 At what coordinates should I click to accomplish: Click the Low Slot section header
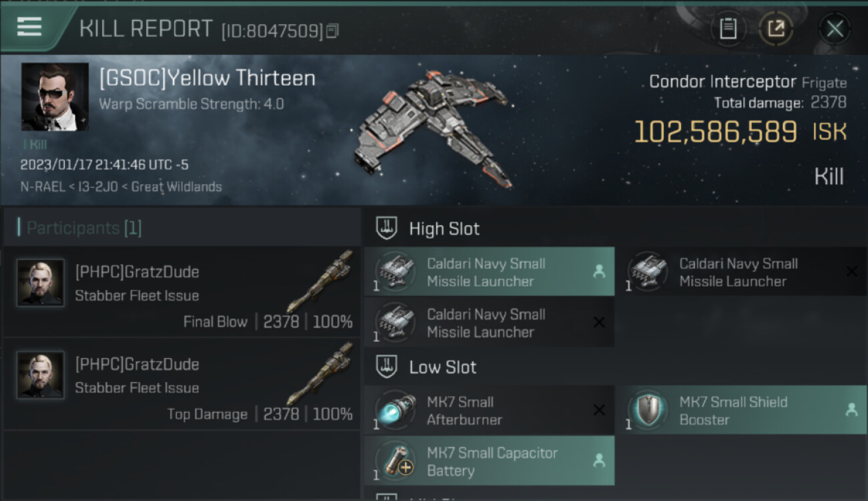pos(443,367)
